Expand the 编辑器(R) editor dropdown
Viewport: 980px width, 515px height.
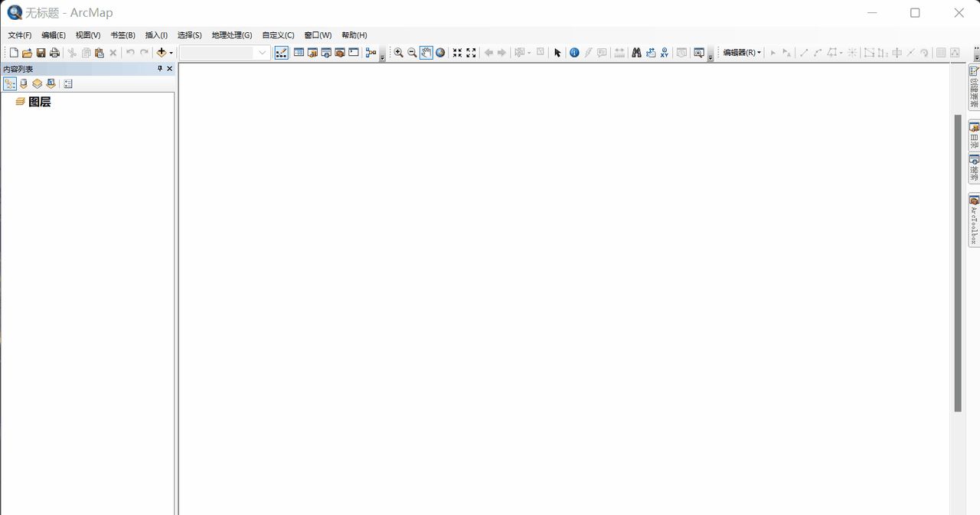coord(742,53)
